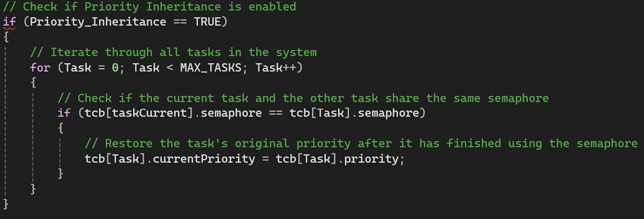Click the 'for' loop keyword
This screenshot has height=219, width=644.
[40, 68]
